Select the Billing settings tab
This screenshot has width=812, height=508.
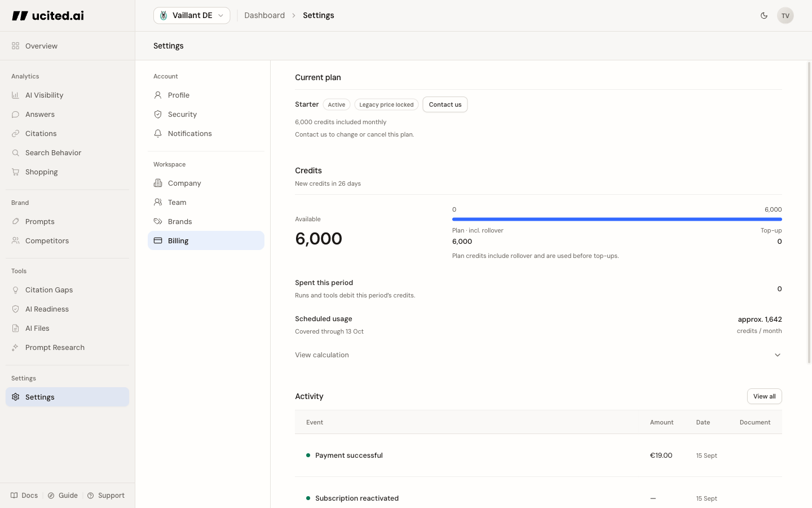(x=206, y=240)
